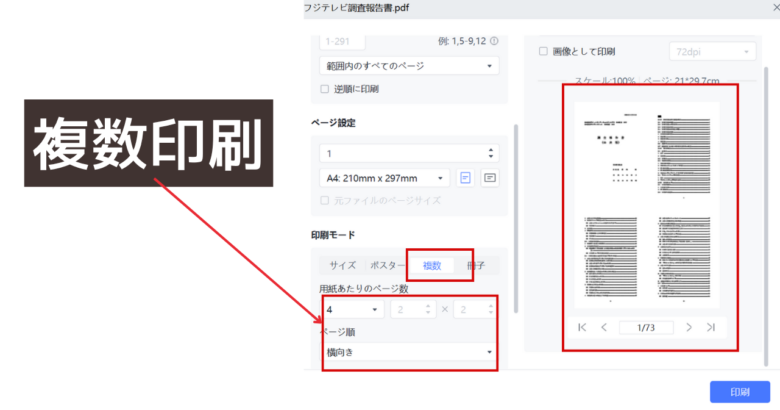Click the 1/73 page number field
The height and width of the screenshot is (410, 780).
coord(645,327)
